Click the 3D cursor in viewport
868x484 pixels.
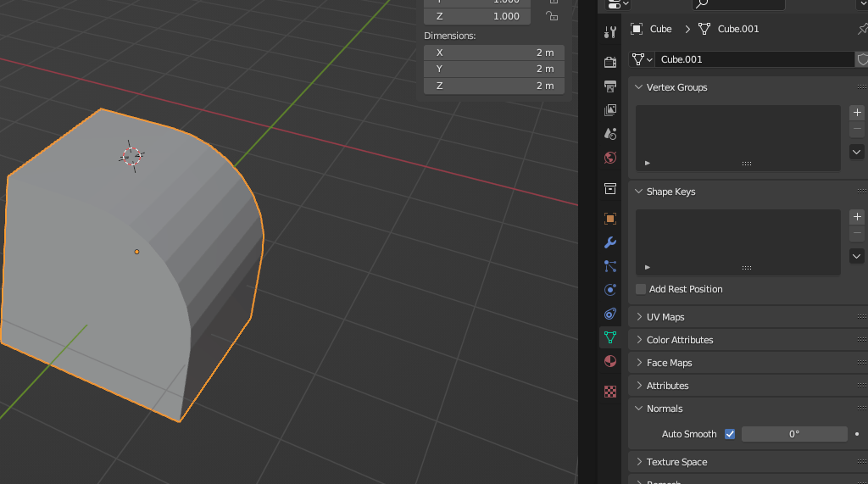(x=131, y=156)
